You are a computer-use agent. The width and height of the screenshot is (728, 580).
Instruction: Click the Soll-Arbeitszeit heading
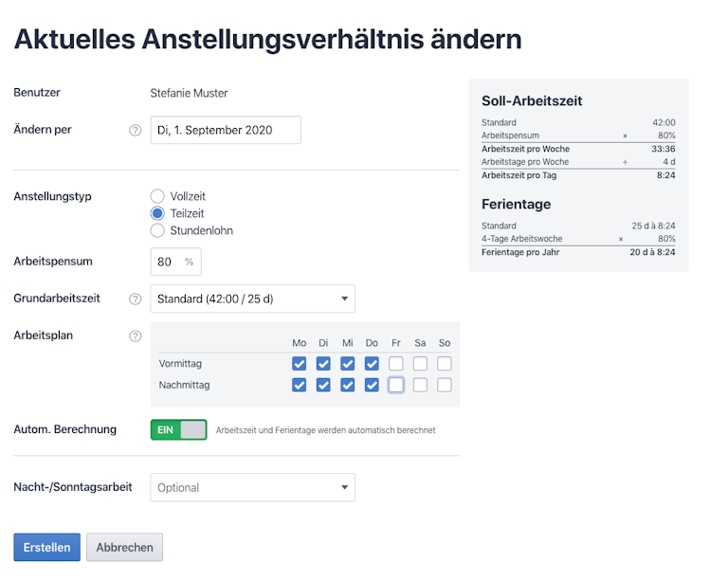click(532, 100)
